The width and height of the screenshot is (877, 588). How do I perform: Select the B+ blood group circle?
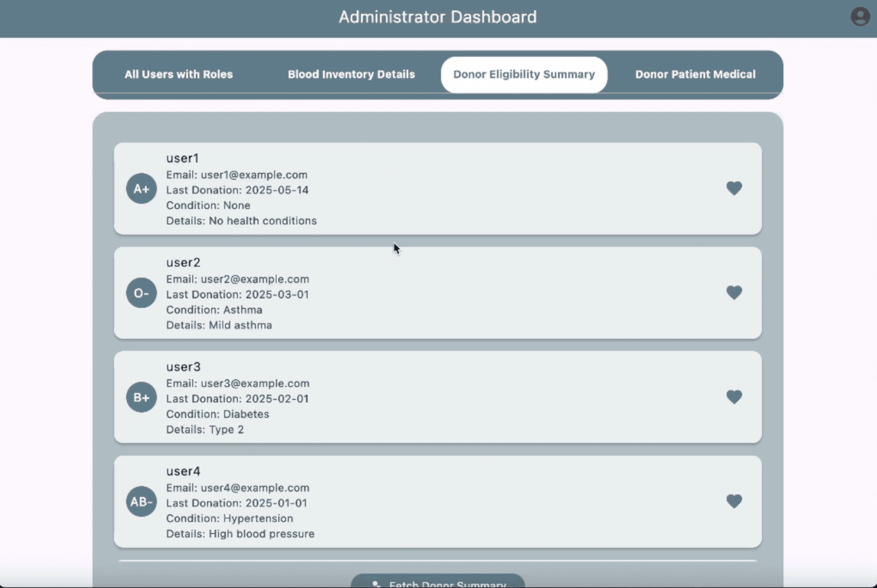point(141,397)
